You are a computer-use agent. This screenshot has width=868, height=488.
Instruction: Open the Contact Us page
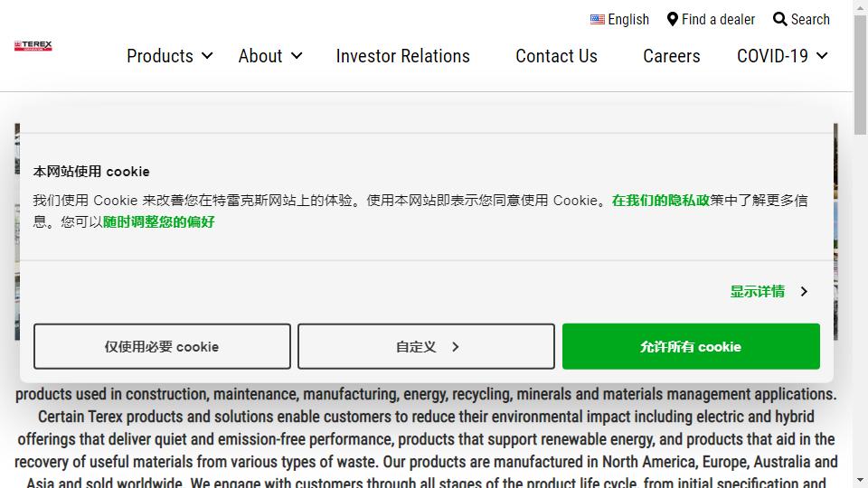tap(556, 56)
